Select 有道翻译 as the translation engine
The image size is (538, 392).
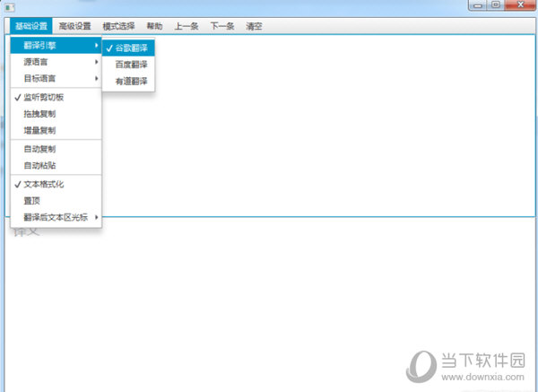point(128,82)
